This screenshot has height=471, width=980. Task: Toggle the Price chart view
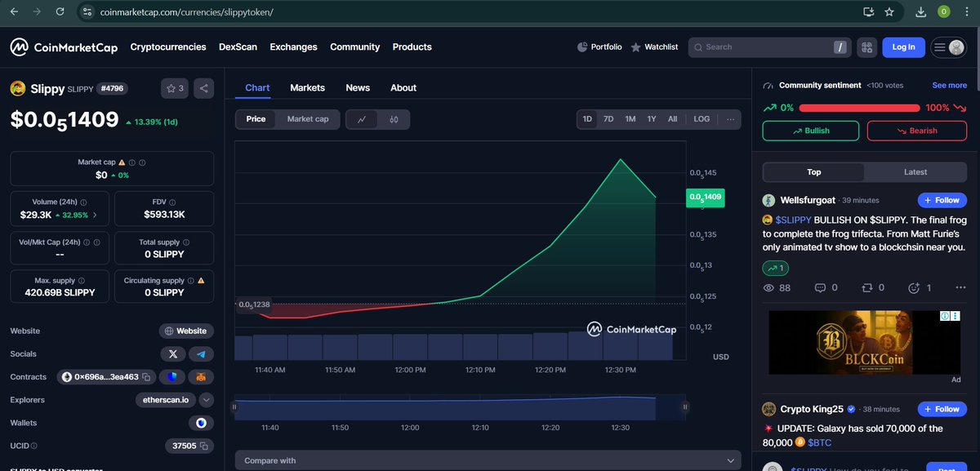pos(256,119)
